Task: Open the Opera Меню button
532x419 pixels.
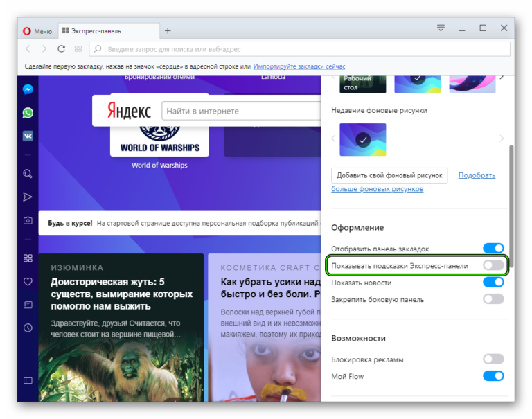Action: tap(37, 31)
